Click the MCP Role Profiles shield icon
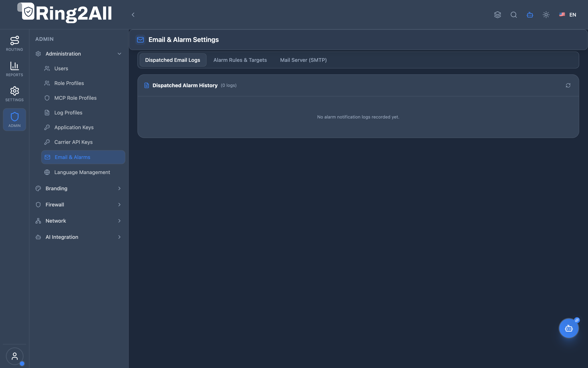The height and width of the screenshot is (368, 588). point(47,98)
